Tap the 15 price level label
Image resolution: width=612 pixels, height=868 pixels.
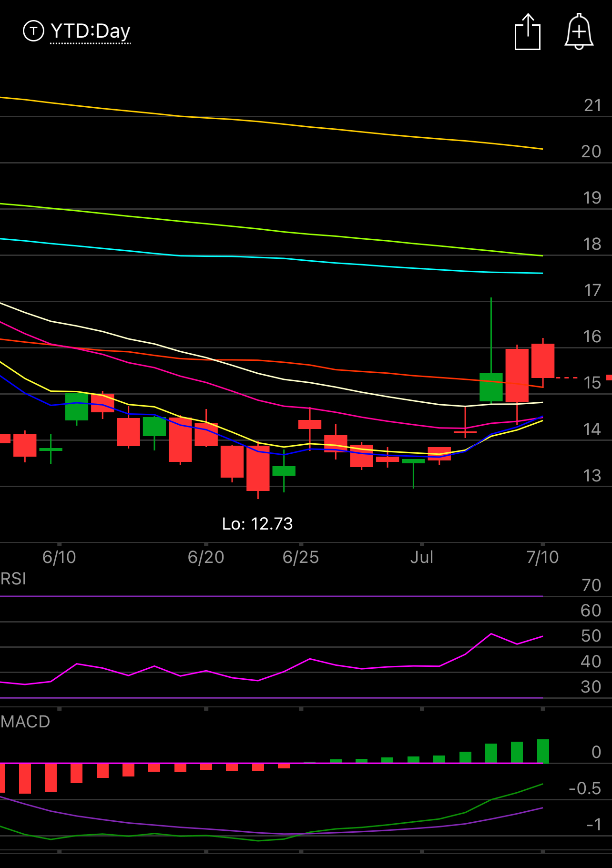592,383
